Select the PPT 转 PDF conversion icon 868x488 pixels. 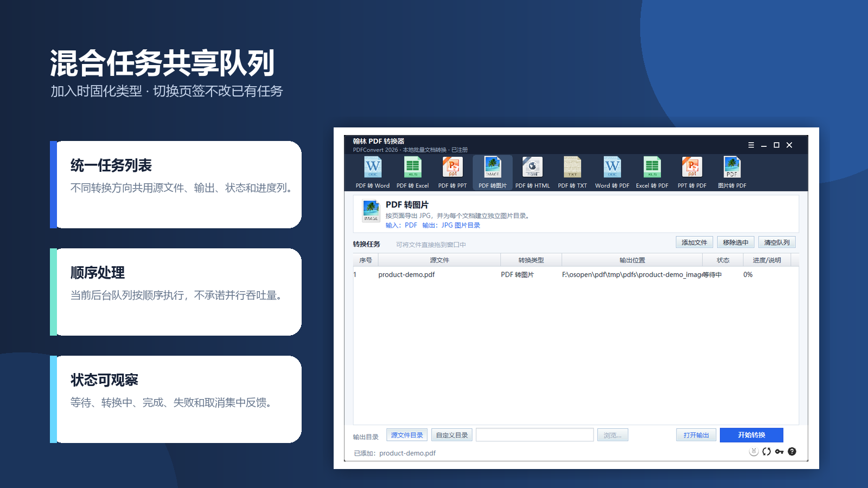pos(692,172)
